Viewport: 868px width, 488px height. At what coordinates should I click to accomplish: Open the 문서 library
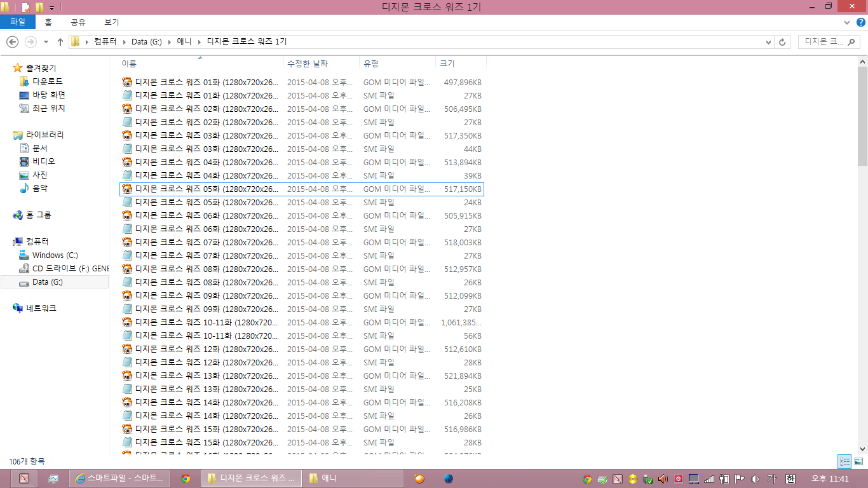tap(40, 148)
